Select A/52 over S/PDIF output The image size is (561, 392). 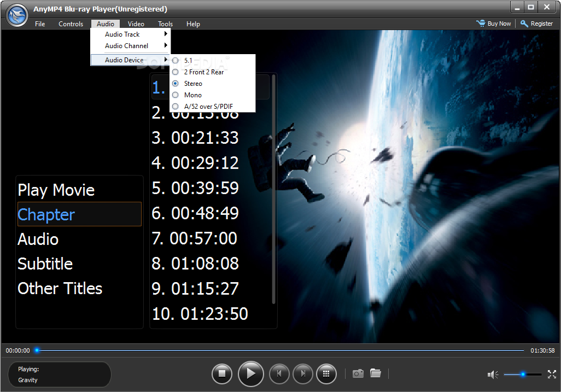213,106
